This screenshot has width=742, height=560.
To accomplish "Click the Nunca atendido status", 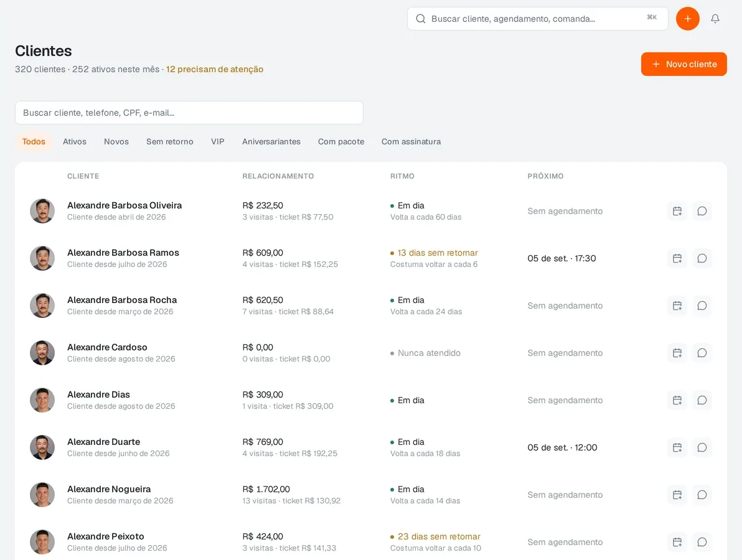I will (x=429, y=353).
